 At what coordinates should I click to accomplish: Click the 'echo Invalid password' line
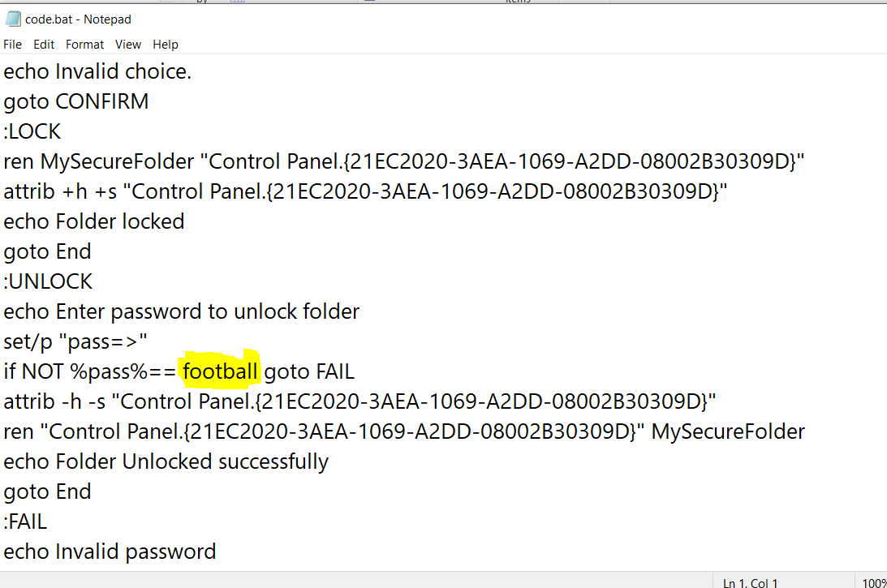[110, 552]
